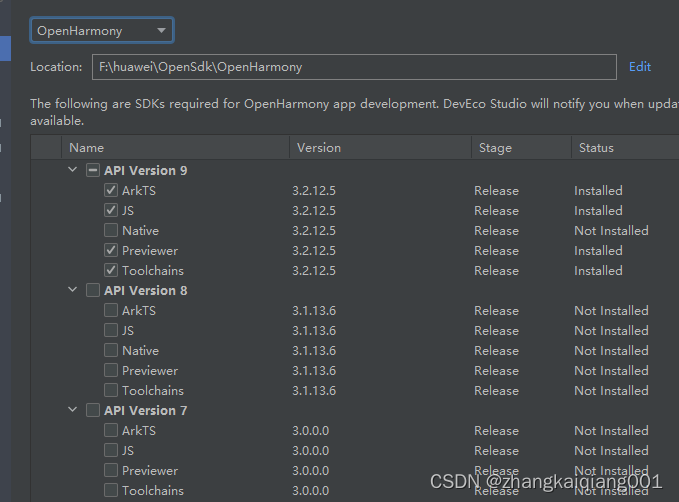Check ArkTS under API Version 7
This screenshot has height=502, width=679.
(x=111, y=430)
